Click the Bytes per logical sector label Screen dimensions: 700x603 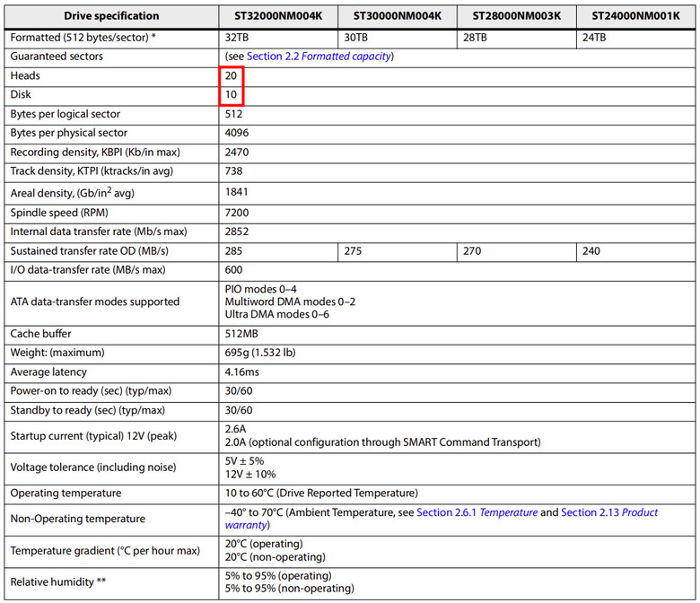click(x=66, y=114)
